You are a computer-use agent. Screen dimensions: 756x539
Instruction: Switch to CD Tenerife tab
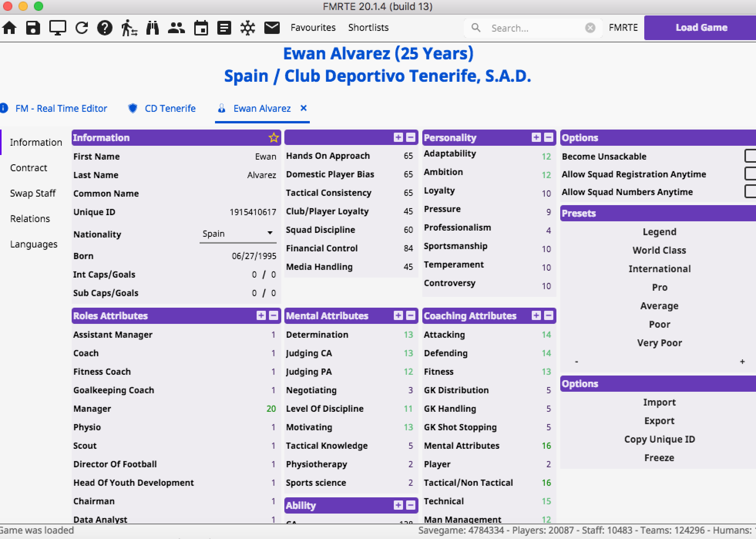pyautogui.click(x=170, y=108)
